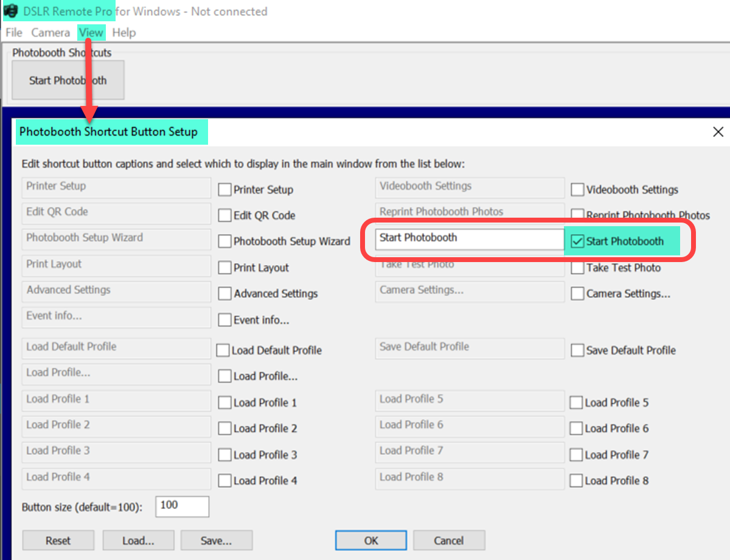Click the Reprint Photobooth Photos caption field
Image resolution: width=730 pixels, height=560 pixels.
tap(470, 213)
